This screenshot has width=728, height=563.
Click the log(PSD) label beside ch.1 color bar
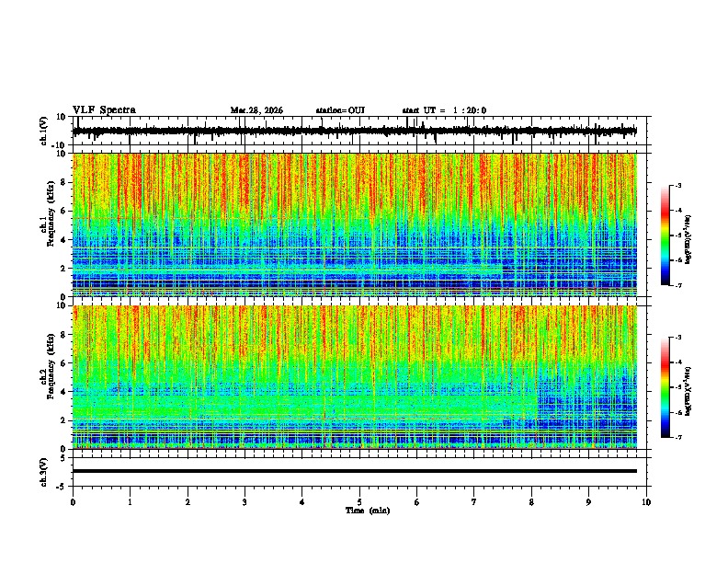[688, 239]
